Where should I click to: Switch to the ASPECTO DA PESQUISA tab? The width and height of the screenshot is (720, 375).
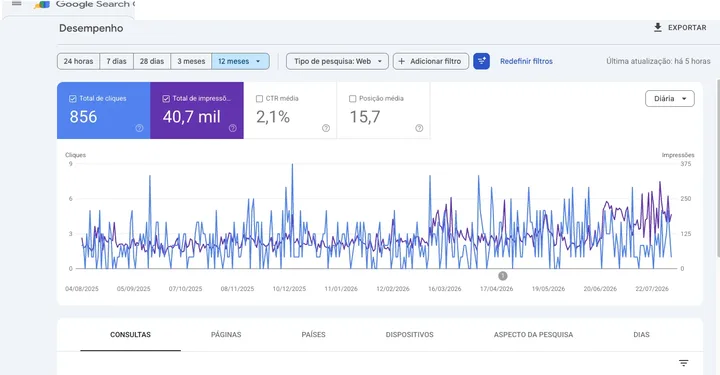pyautogui.click(x=534, y=335)
